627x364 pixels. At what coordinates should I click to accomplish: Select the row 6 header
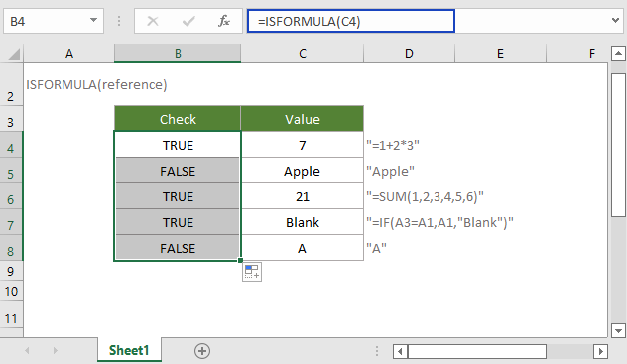11,199
